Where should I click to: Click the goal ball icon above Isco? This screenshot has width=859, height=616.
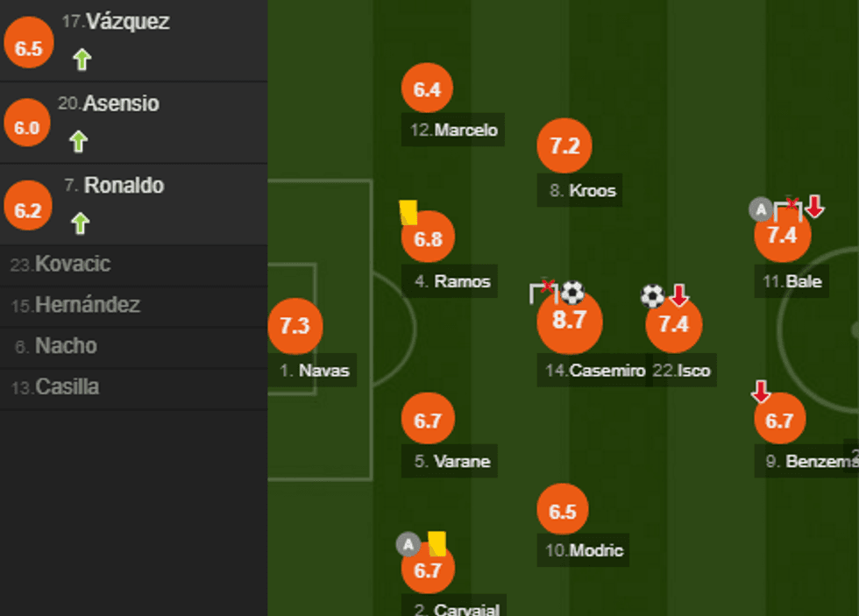652,295
